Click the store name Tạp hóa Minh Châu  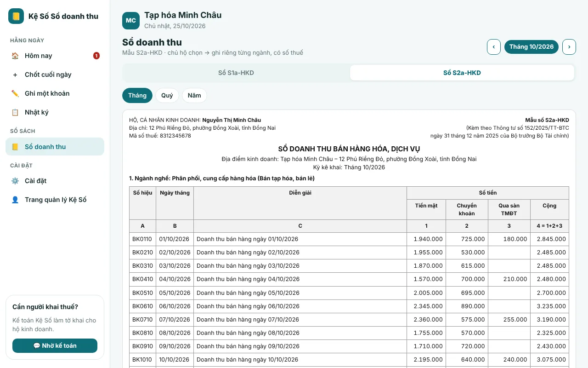tap(183, 15)
